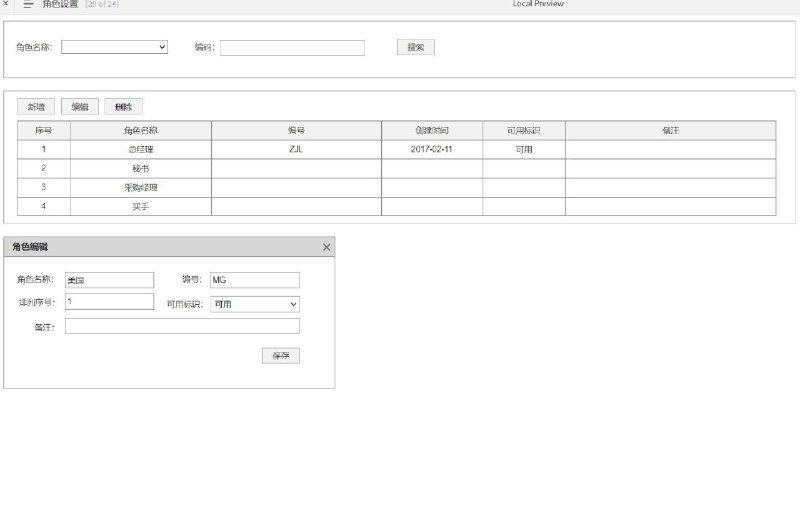The width and height of the screenshot is (800, 526).
Task: Click the row number 1 cell
Action: tap(44, 149)
